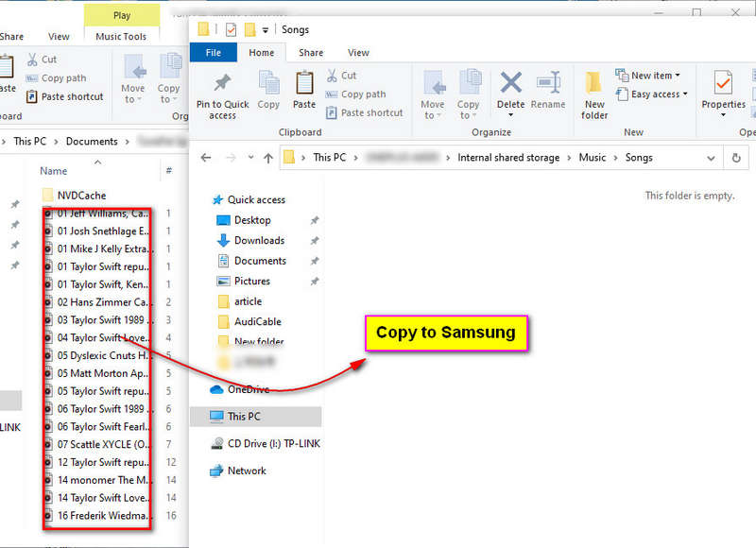
Task: Open the Delete options arrow
Action: [510, 115]
